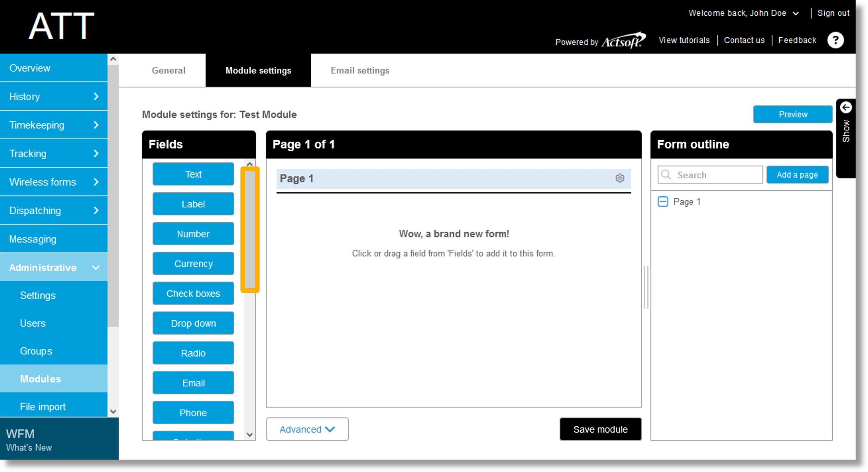868x472 pixels.
Task: Click the search magnifier icon in Form outline
Action: (x=666, y=175)
